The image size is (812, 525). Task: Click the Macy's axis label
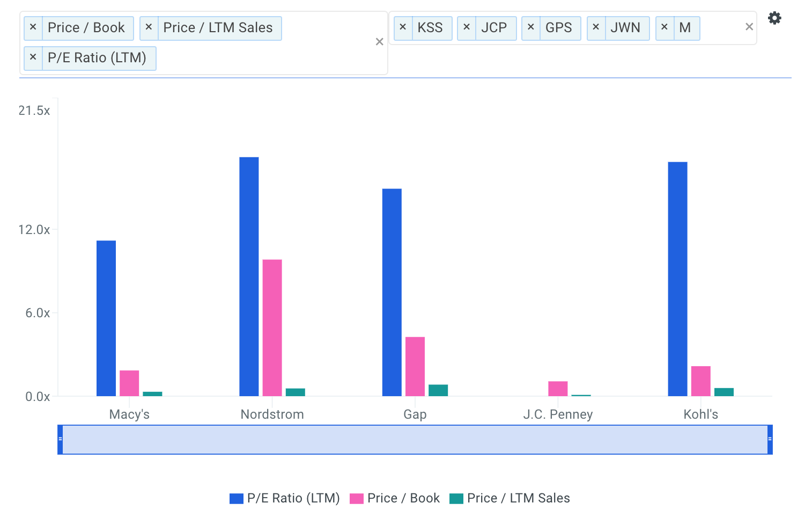pyautogui.click(x=129, y=414)
